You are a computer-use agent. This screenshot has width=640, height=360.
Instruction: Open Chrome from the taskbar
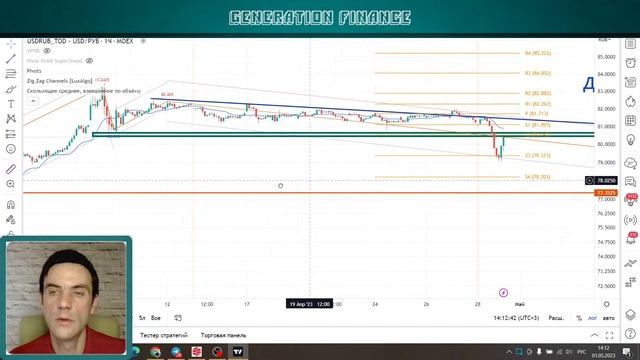click(155, 351)
